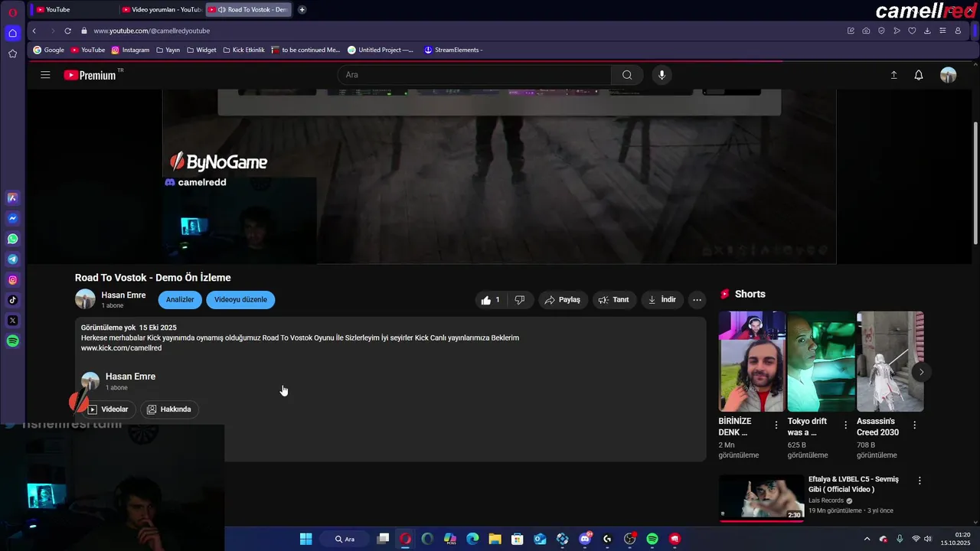The height and width of the screenshot is (551, 980).
Task: Open options for Assassin's Creed short
Action: pos(914,425)
